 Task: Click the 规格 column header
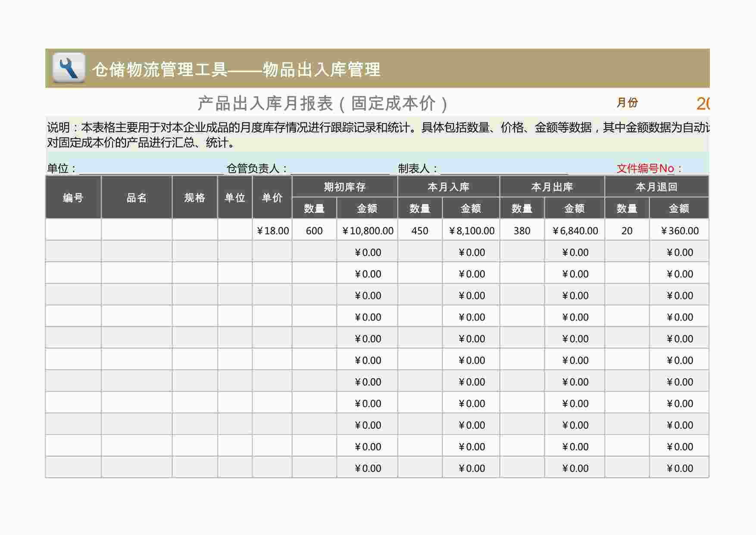(x=195, y=197)
